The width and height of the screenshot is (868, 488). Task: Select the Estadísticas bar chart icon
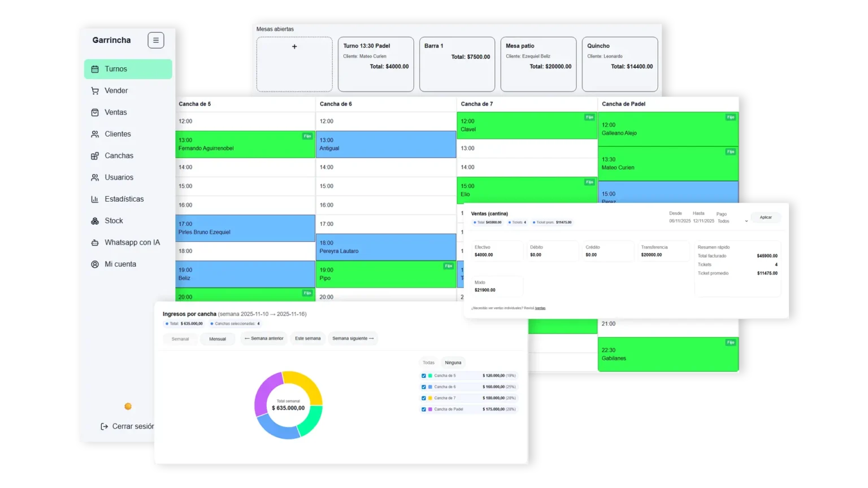(x=95, y=199)
